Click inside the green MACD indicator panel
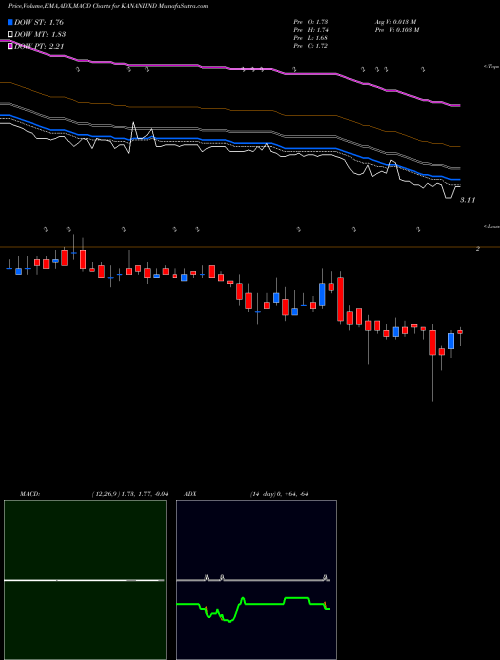The width and height of the screenshot is (500, 660). pos(85,580)
